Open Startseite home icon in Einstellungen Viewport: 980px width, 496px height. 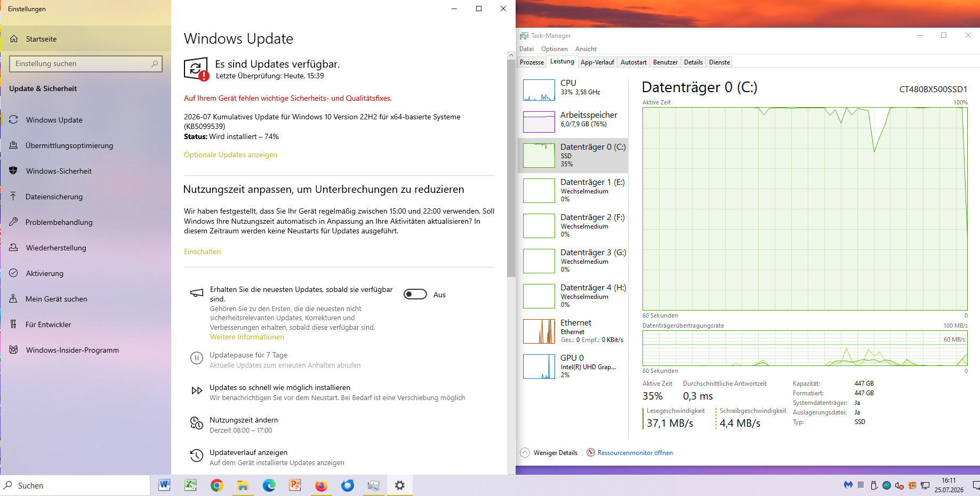tap(14, 39)
